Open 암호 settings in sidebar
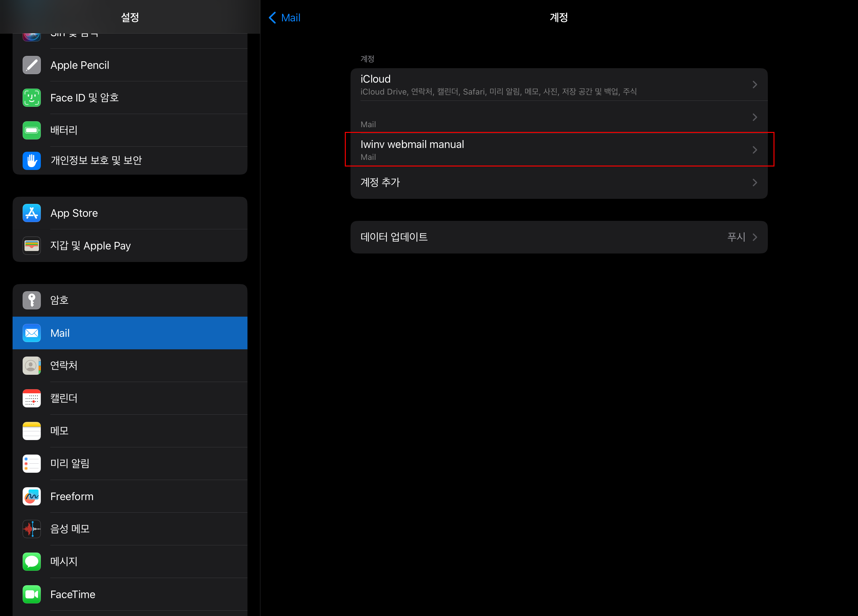This screenshot has height=616, width=858. pos(130,300)
